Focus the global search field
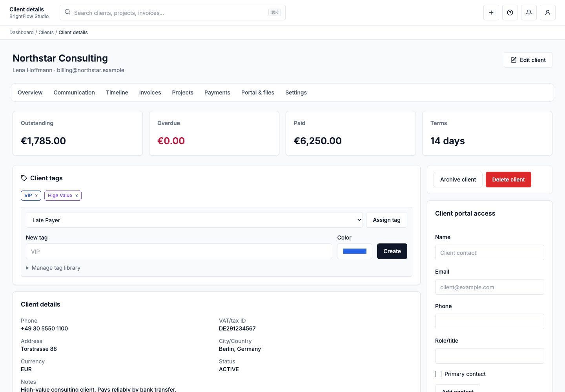Viewport: 565px width, 392px height. click(x=173, y=13)
